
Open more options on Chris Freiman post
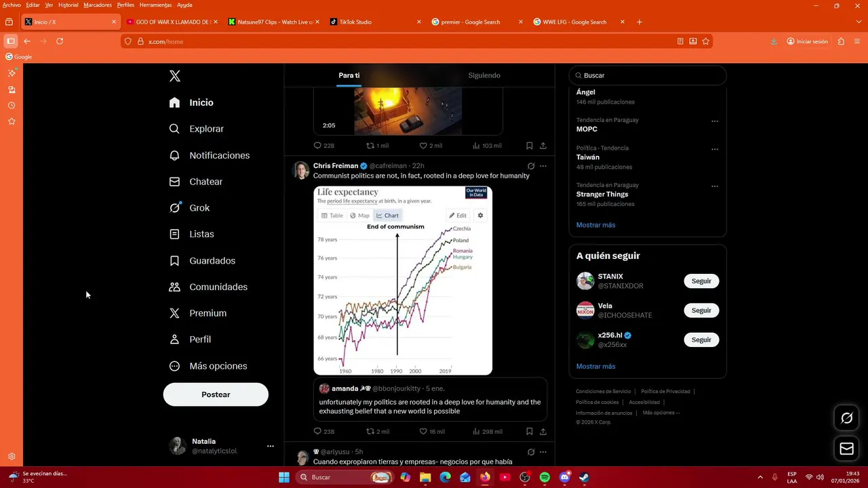tap(543, 166)
